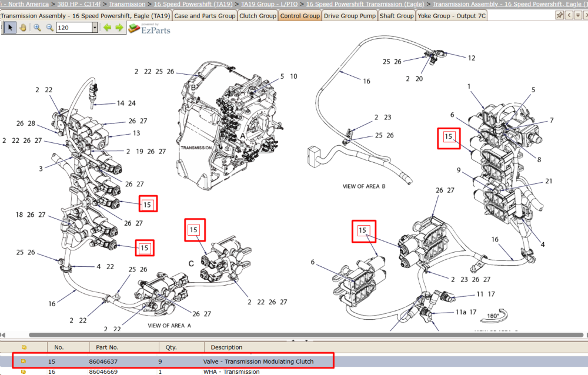Click the diagram's horizontal scrollbar
The width and height of the screenshot is (588, 375).
pyautogui.click(x=306, y=335)
